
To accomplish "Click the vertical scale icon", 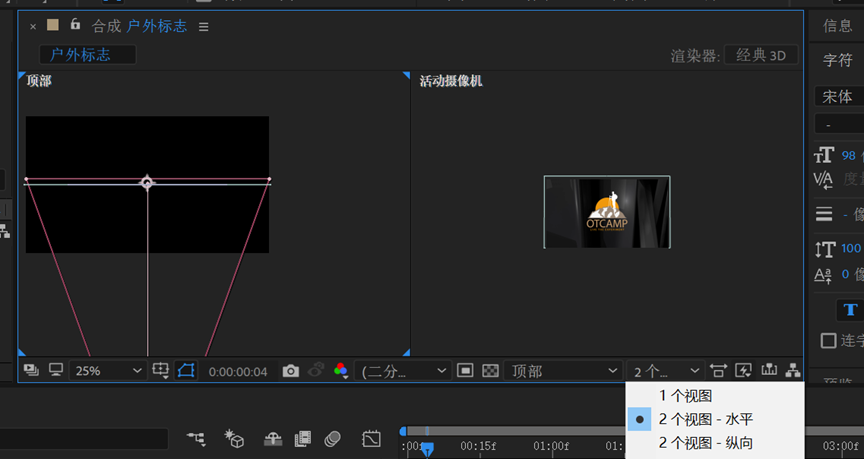I will (825, 249).
